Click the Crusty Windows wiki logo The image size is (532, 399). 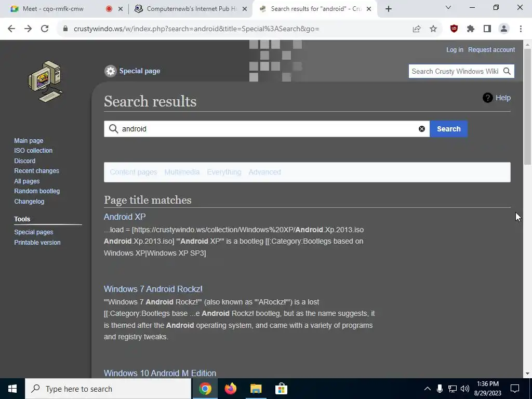click(x=46, y=82)
